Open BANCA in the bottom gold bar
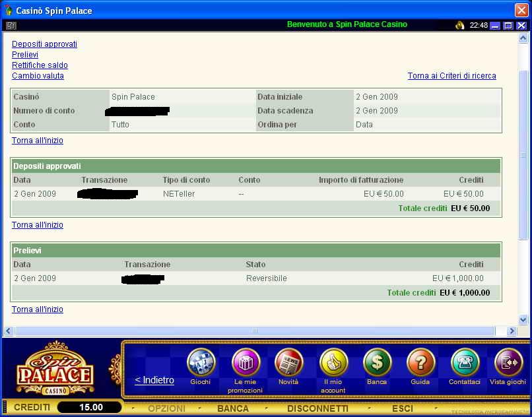Screen dimensions: 532x417 point(233,408)
